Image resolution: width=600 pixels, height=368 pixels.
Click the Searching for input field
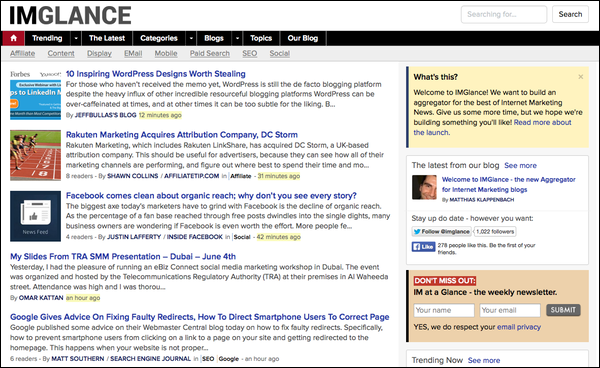click(504, 15)
